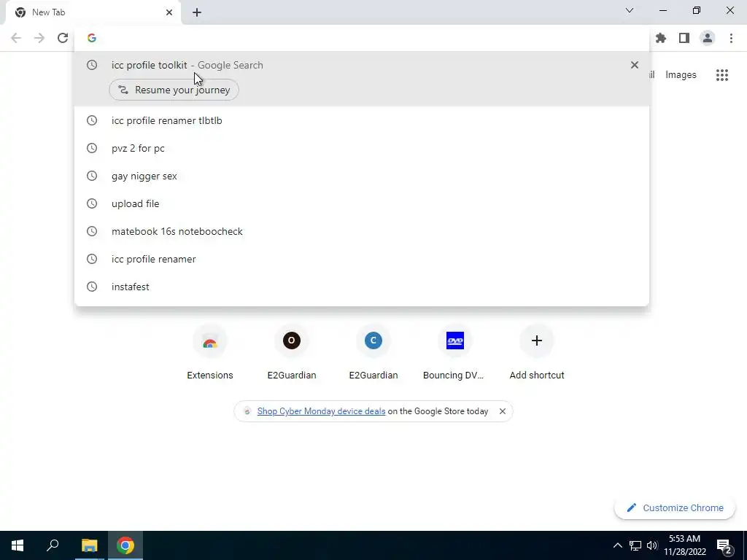Viewport: 747px width, 560px height.
Task: Select the New Tab tab
Action: [x=94, y=12]
